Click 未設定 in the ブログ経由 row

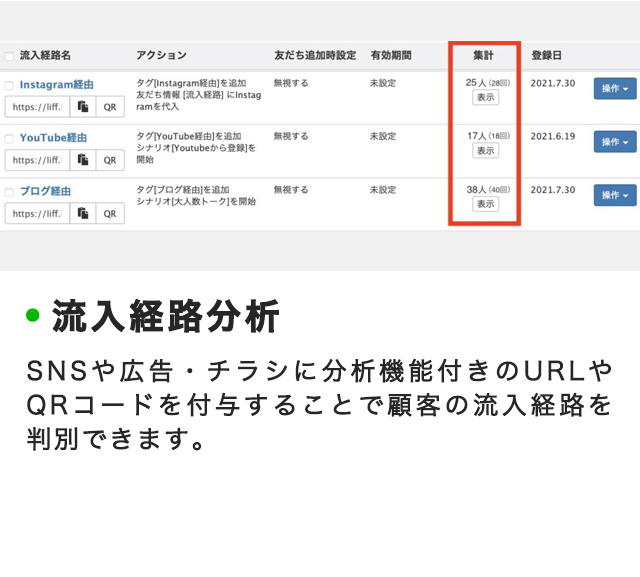(383, 190)
